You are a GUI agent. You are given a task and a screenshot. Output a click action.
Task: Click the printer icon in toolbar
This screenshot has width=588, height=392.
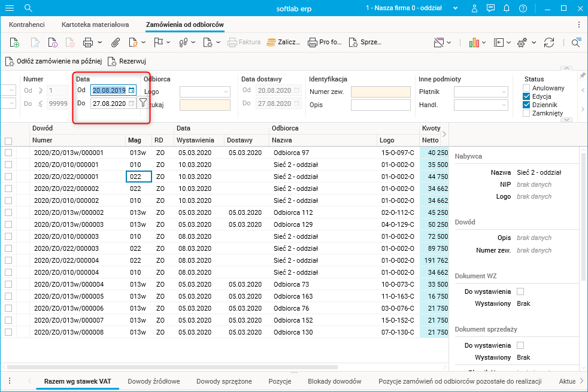click(88, 42)
